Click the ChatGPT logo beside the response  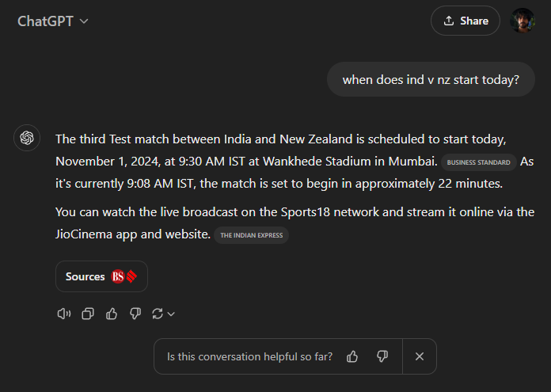(x=27, y=139)
